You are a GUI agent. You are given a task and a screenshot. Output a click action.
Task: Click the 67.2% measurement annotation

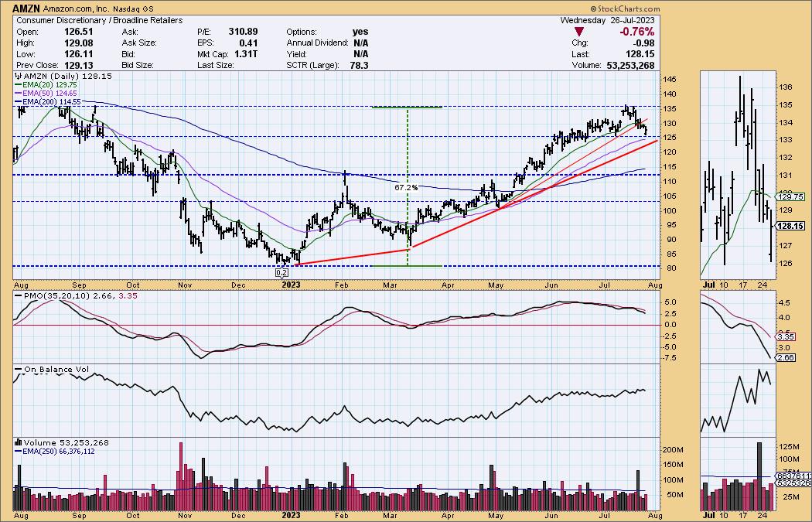[406, 187]
